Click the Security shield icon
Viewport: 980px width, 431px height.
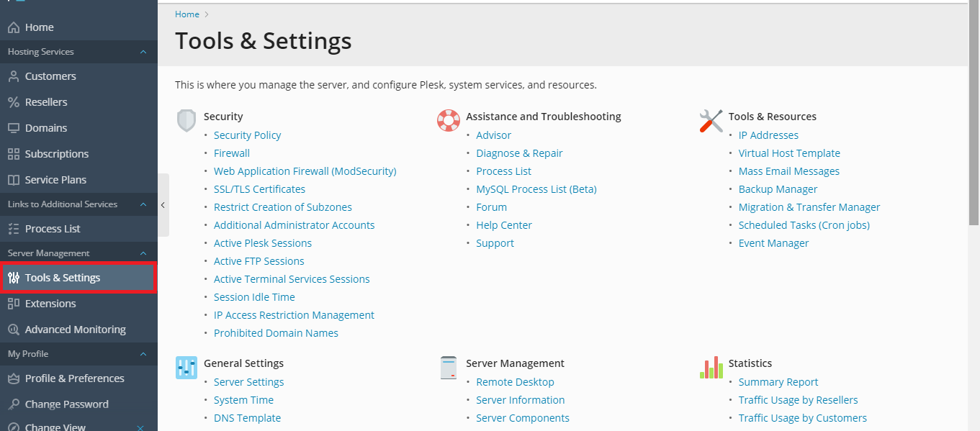(186, 120)
